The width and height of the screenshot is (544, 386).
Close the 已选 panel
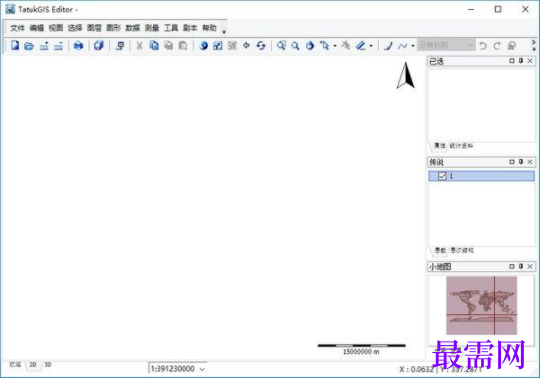tap(530, 61)
